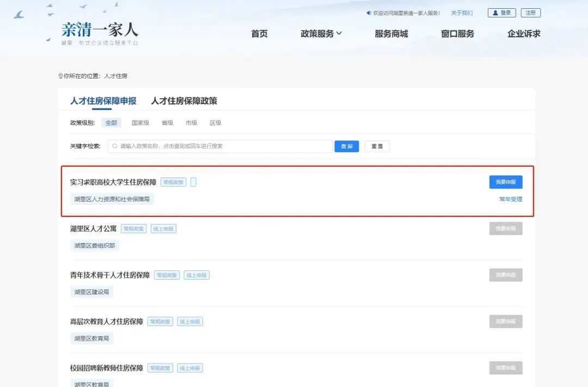Screen dimensions: 588x387
Task: Focus the policy name keyword input field
Action: pos(223,146)
